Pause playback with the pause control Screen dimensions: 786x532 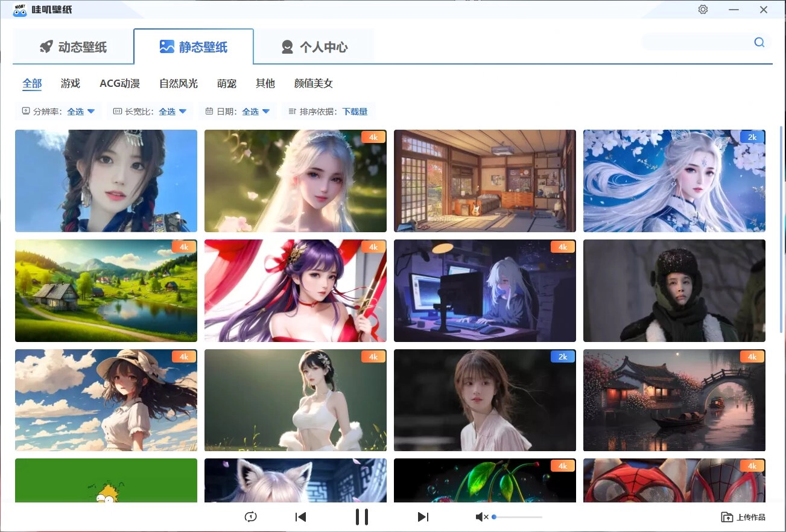(361, 516)
